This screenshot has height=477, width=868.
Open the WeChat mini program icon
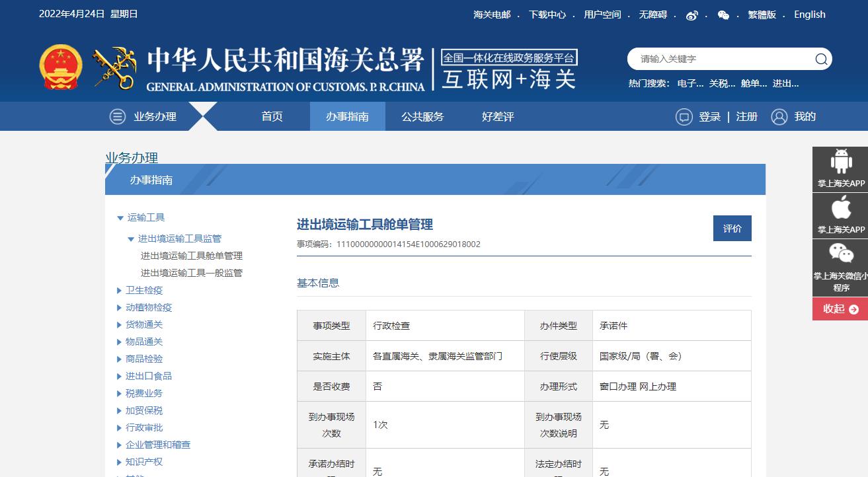coord(840,254)
